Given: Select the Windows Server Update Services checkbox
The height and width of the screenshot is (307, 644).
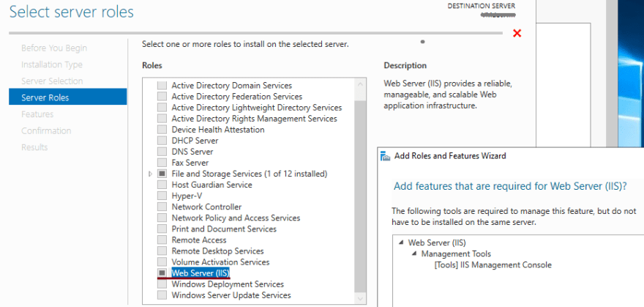Looking at the screenshot, I should point(162,295).
